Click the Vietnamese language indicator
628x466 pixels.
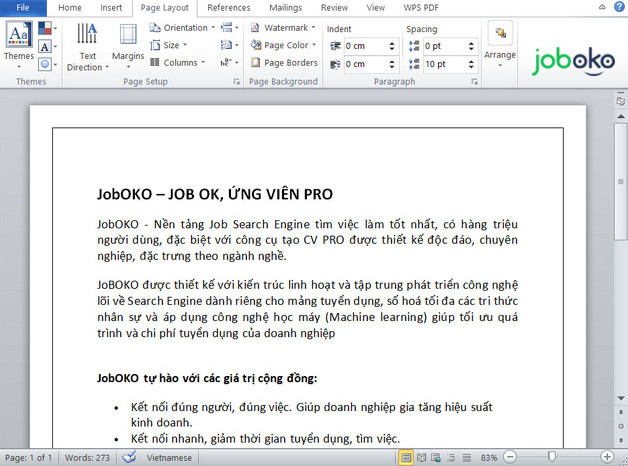coord(169,458)
